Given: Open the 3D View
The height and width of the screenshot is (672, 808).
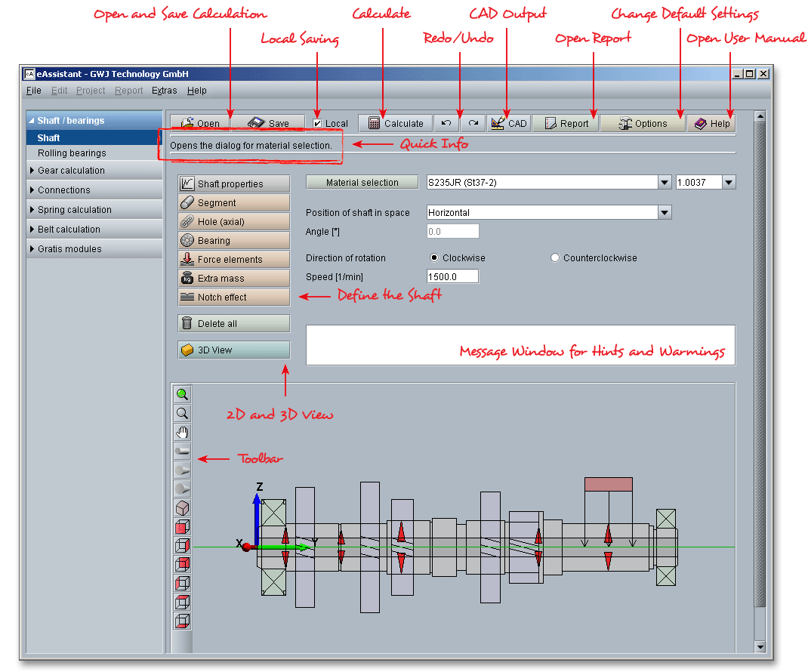Looking at the screenshot, I should 234,350.
